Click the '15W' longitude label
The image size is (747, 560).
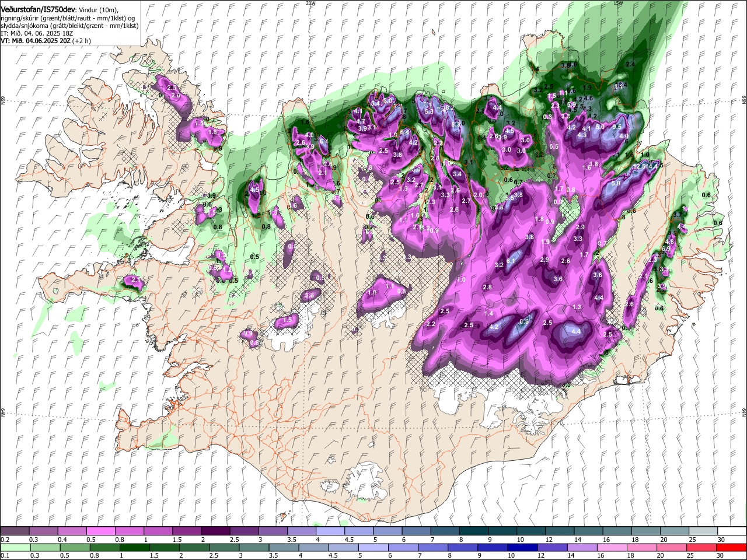[x=619, y=3]
